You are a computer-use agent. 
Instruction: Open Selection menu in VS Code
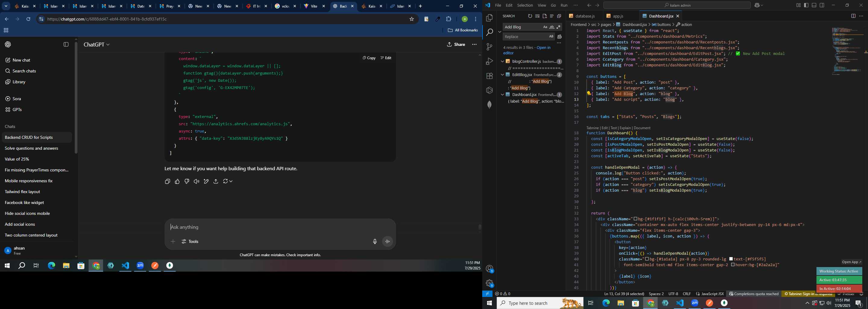point(525,5)
